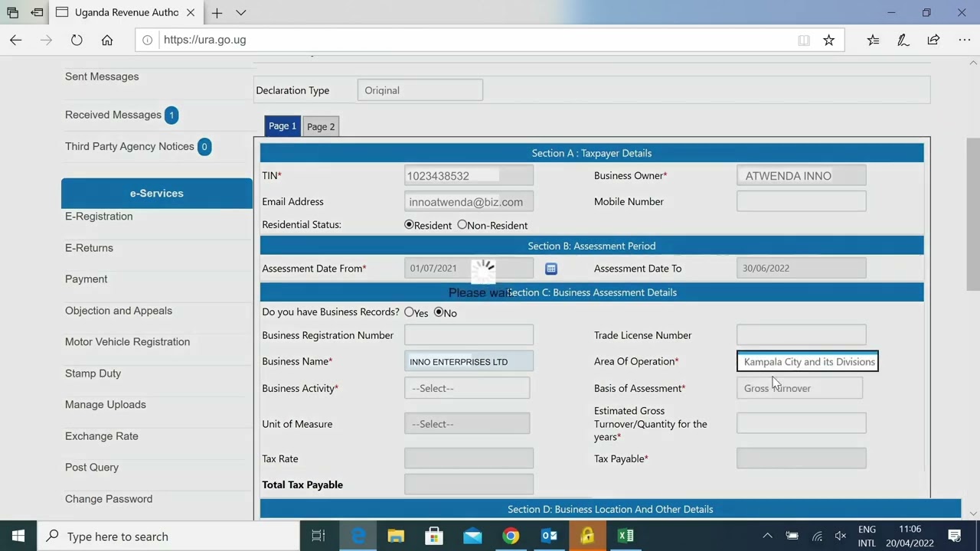
Task: Add page to favorites star icon
Action: (828, 40)
